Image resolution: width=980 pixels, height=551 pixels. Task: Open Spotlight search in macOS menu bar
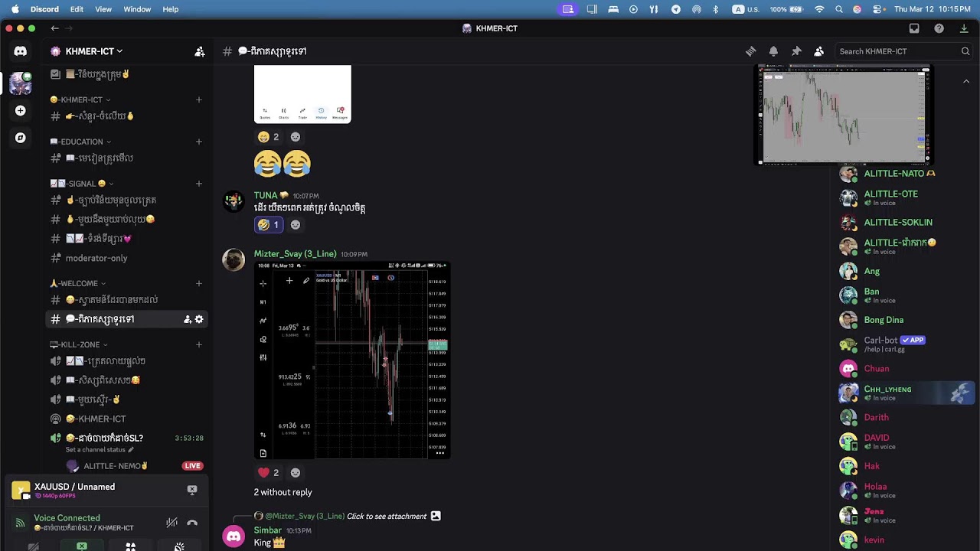tap(839, 9)
